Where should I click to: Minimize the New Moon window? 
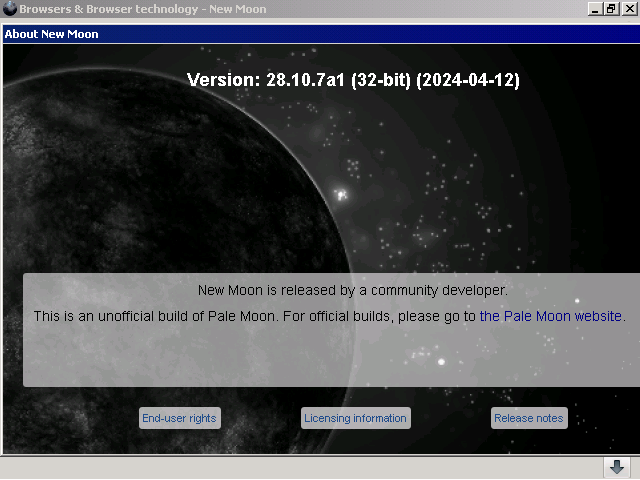595,9
